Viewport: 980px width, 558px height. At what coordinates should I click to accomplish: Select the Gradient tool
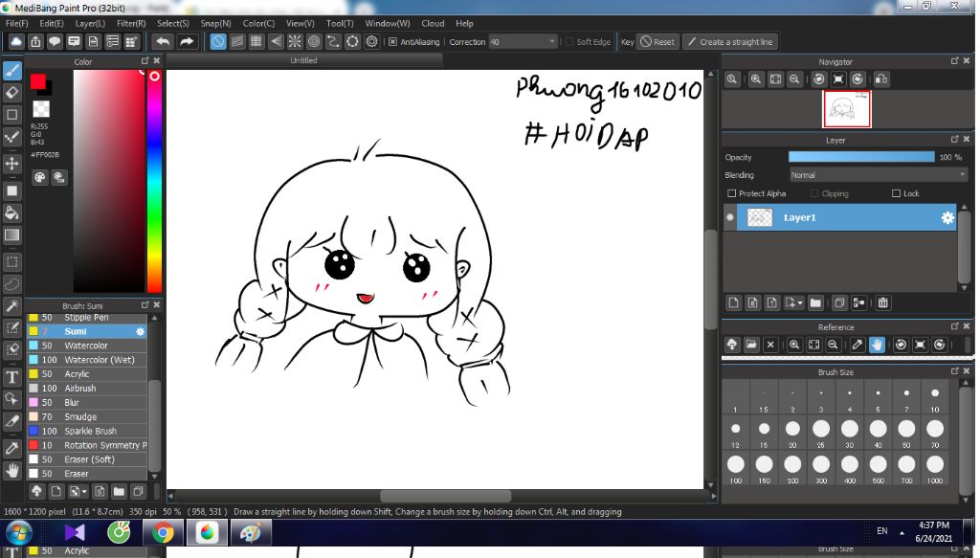(11, 235)
